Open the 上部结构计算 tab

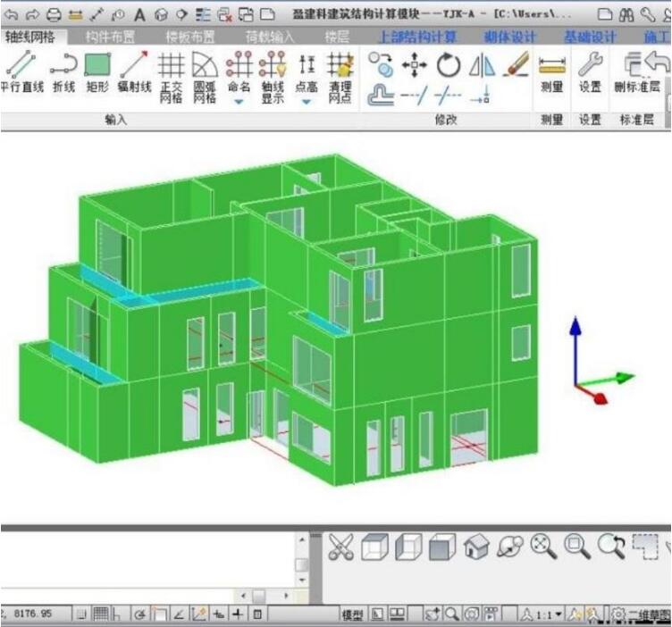click(417, 37)
